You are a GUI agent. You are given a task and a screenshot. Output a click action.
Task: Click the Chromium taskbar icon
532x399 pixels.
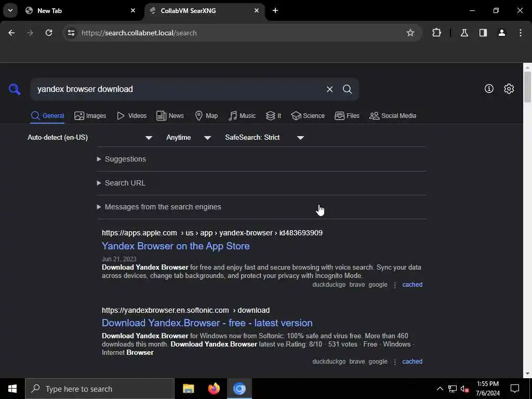(x=239, y=389)
